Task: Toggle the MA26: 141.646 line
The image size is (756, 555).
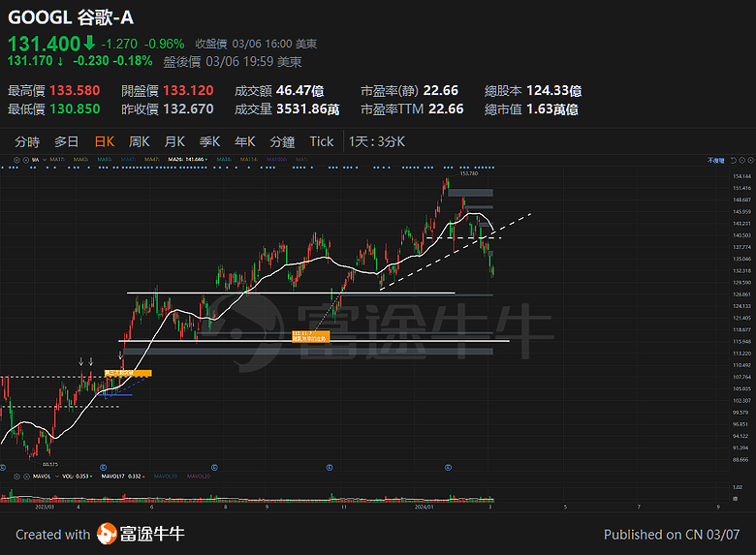Action: 187,160
